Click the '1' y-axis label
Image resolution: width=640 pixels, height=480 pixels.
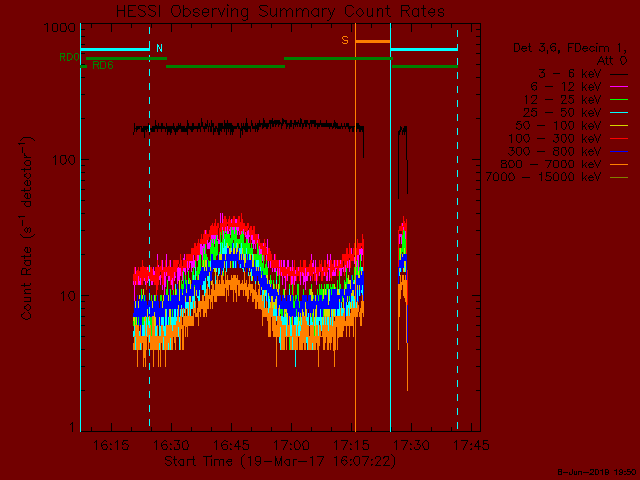(72, 427)
